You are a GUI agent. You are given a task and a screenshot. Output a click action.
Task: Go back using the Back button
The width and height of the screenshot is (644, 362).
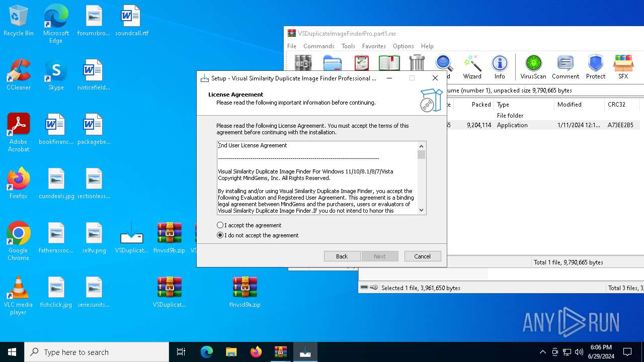(x=342, y=256)
